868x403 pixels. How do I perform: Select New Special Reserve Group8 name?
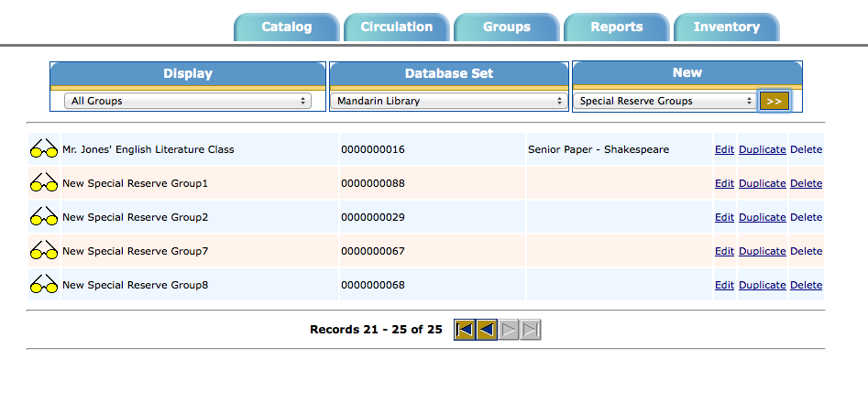135,285
